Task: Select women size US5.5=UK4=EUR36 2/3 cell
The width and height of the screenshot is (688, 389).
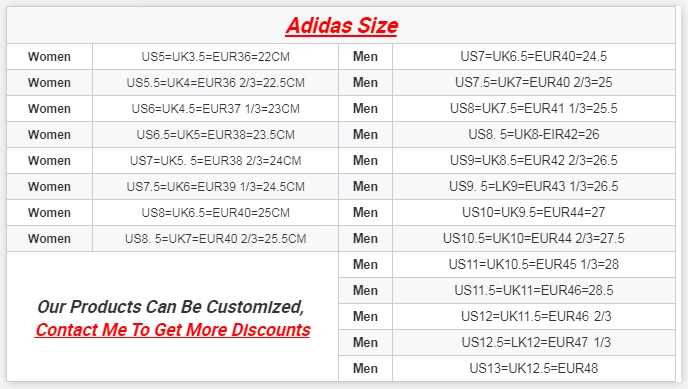Action: tap(215, 82)
